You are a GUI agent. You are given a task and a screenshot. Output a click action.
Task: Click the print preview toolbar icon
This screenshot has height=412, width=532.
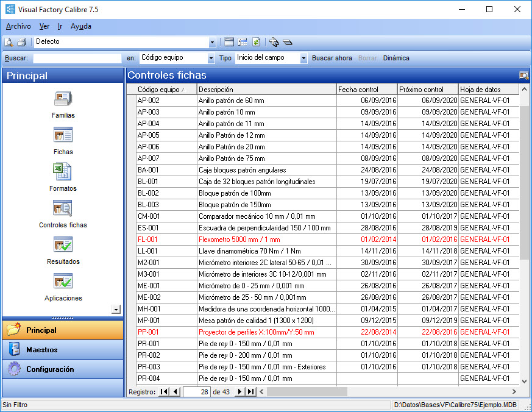click(9, 42)
